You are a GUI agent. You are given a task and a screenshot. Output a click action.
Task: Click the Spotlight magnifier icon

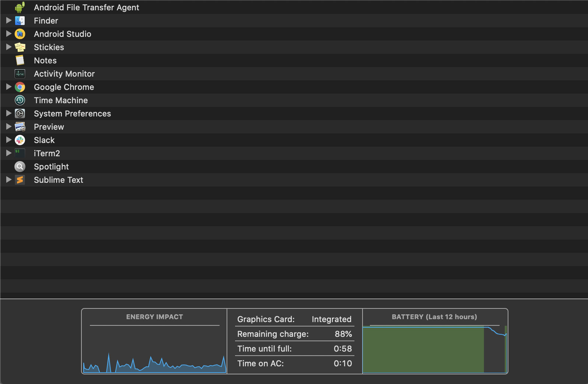(x=20, y=167)
